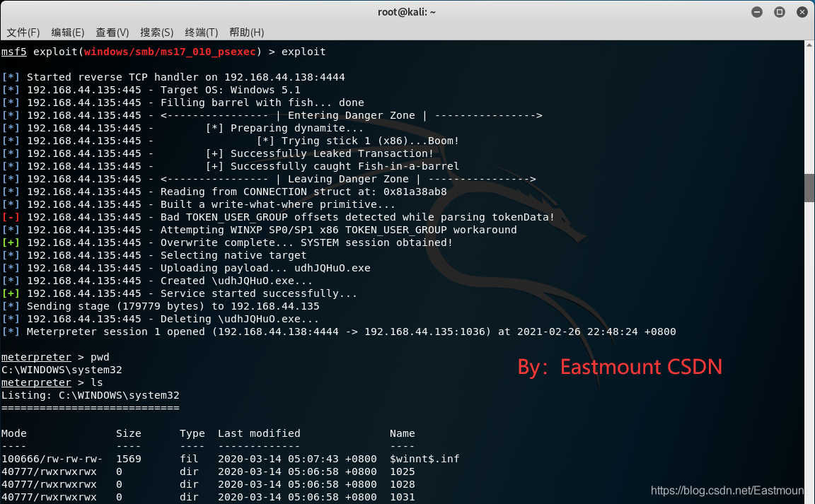
Task: Click the $winnt$.inf file name
Action: click(424, 459)
